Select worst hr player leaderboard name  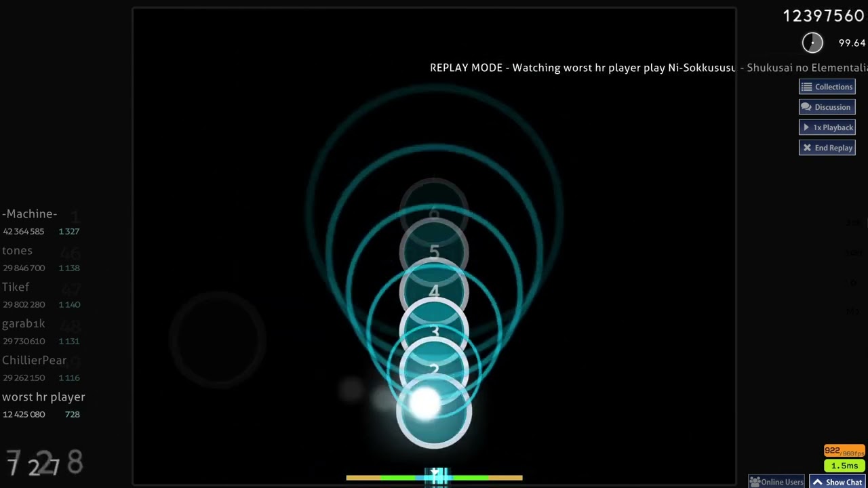tap(43, 397)
